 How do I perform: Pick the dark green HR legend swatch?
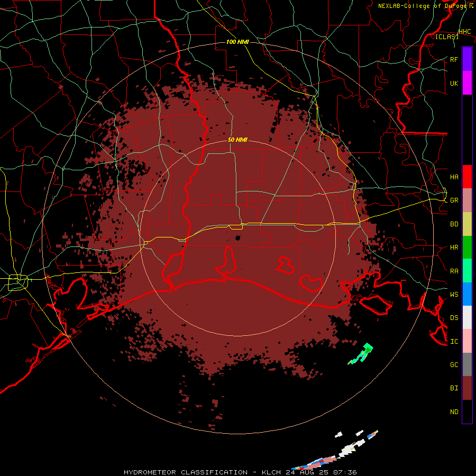click(467, 247)
